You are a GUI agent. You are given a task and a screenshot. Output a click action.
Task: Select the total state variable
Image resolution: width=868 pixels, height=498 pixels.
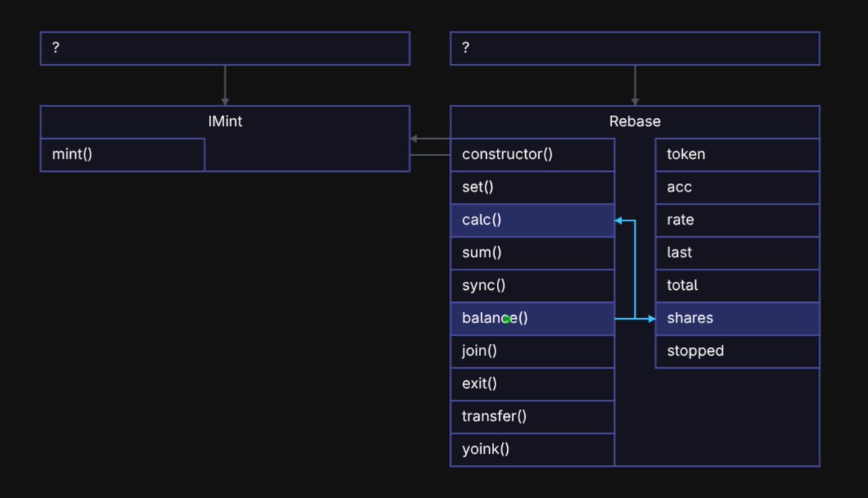(x=737, y=286)
